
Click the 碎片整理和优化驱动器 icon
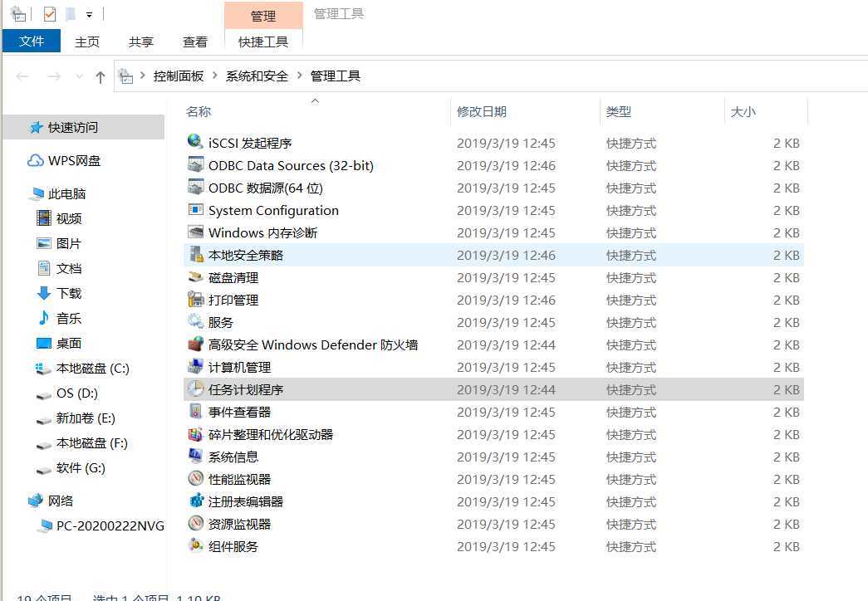coord(195,433)
